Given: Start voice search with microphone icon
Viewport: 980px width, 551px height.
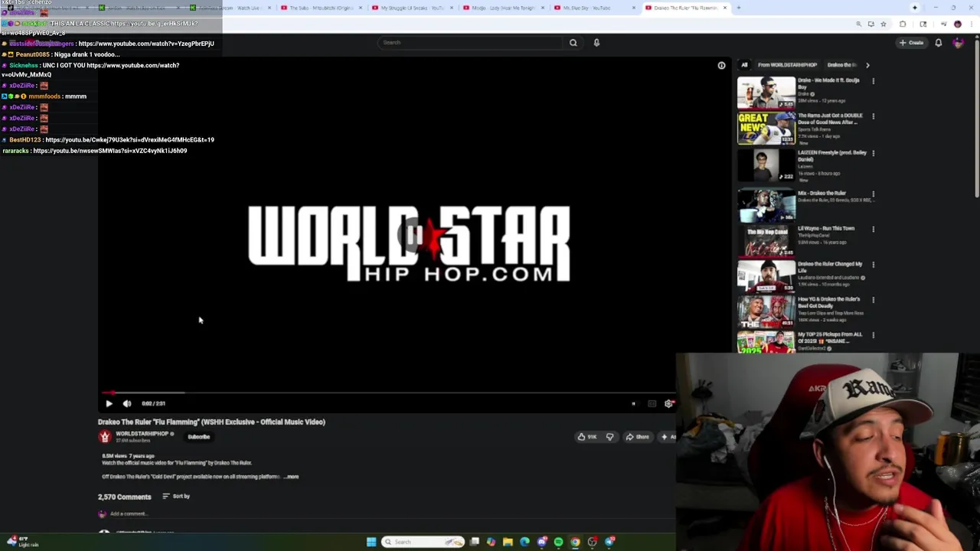Looking at the screenshot, I should pos(596,43).
